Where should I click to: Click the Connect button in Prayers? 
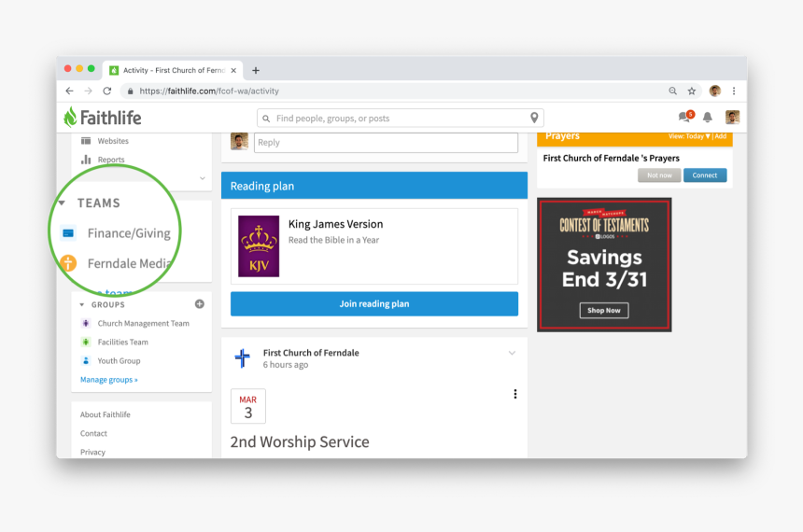click(705, 175)
